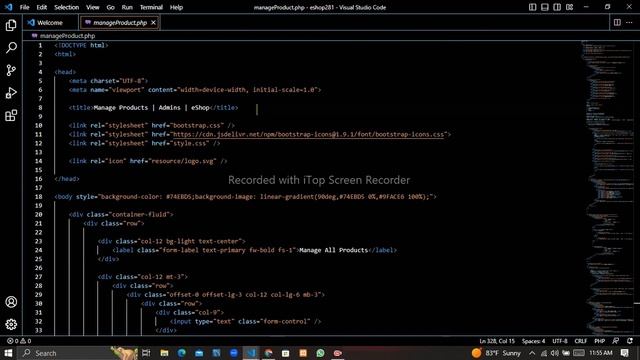Open the Run and Debug view
This screenshot has height=360, width=640.
click(x=11, y=93)
